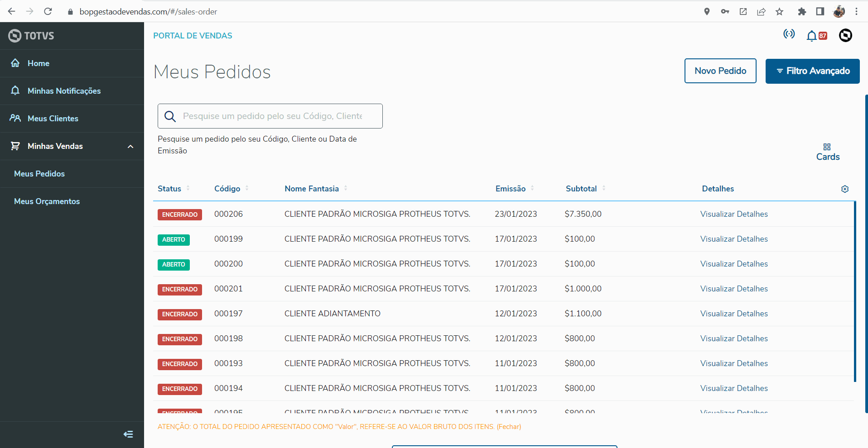The image size is (868, 448).
Task: Open the Chrome profile avatar
Action: point(839,12)
